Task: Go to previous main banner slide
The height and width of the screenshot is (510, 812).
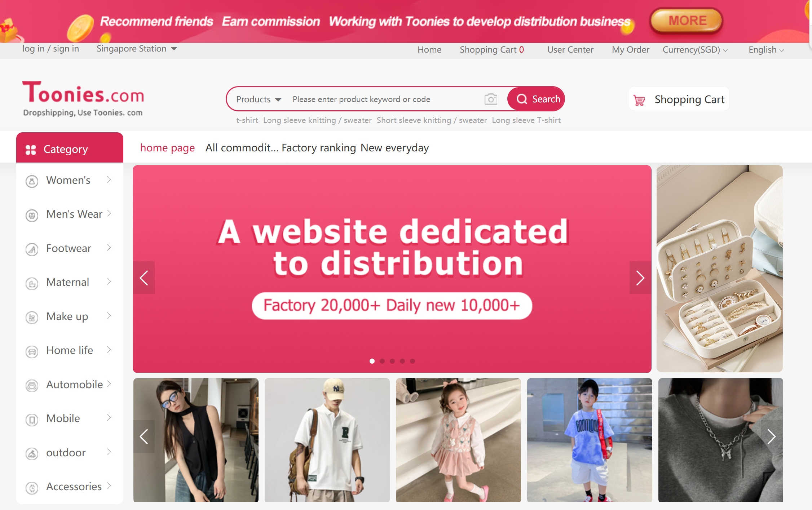Action: click(x=144, y=278)
